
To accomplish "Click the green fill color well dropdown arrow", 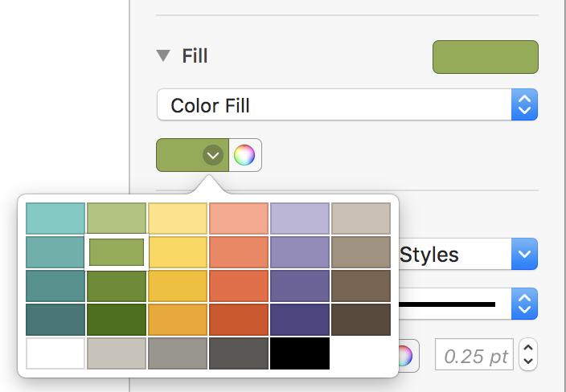I will click(212, 155).
